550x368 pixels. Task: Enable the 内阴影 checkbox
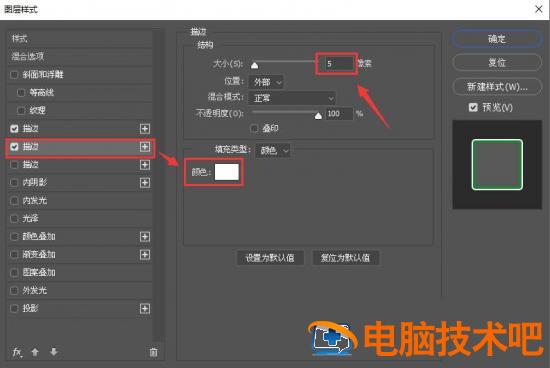(x=14, y=182)
